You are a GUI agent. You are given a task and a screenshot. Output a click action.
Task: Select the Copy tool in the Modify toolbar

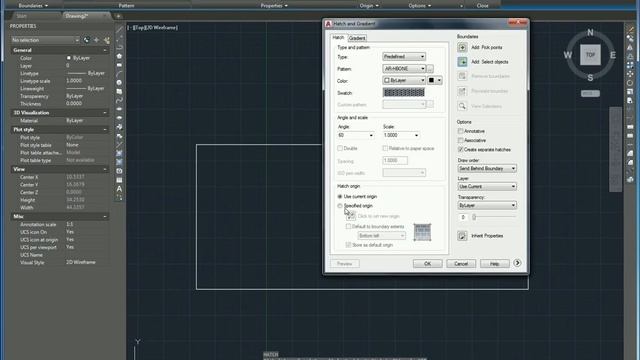pyautogui.click(x=630, y=38)
